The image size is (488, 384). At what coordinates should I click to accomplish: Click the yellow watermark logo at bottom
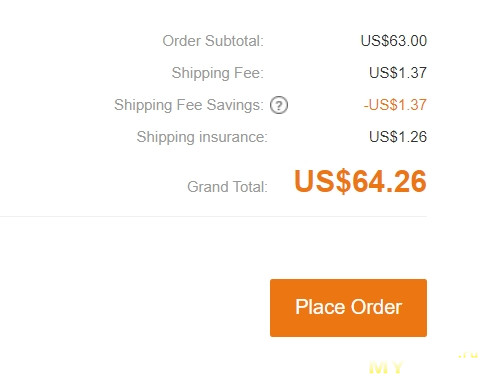(x=386, y=368)
